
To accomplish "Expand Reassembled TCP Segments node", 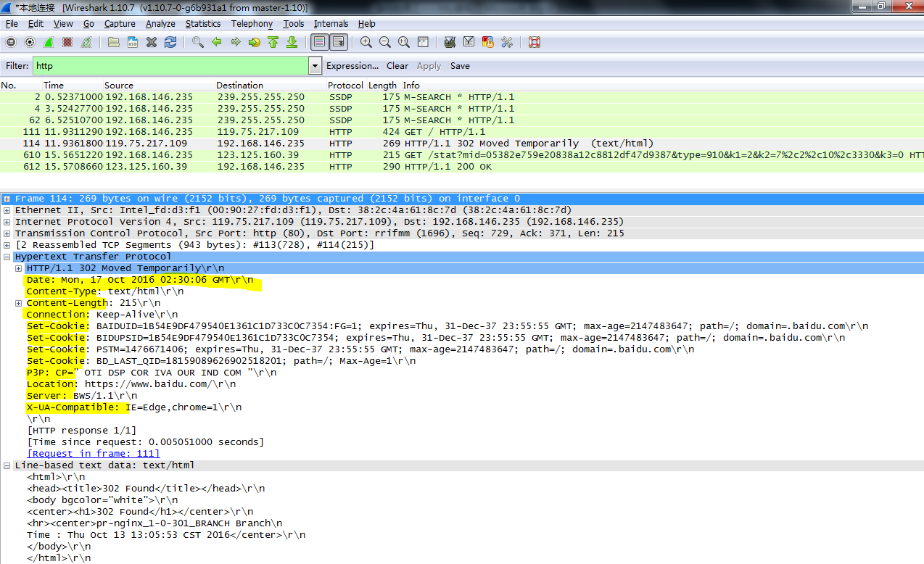I will click(x=7, y=245).
